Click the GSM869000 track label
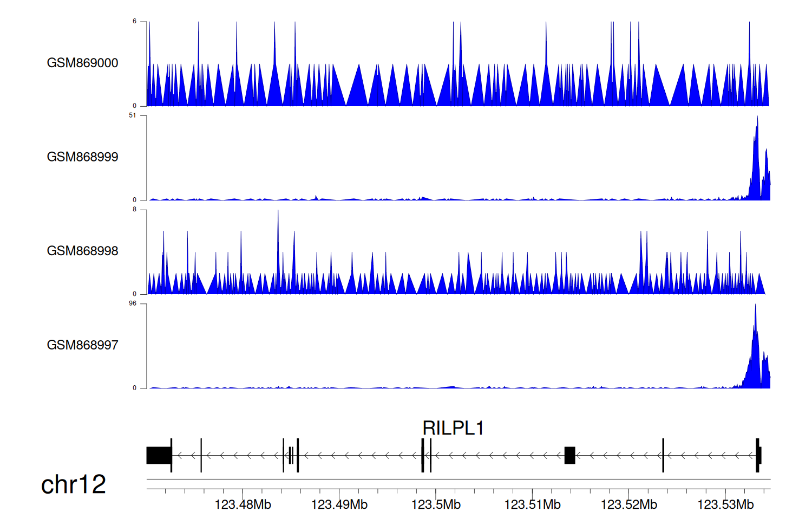 pyautogui.click(x=82, y=63)
